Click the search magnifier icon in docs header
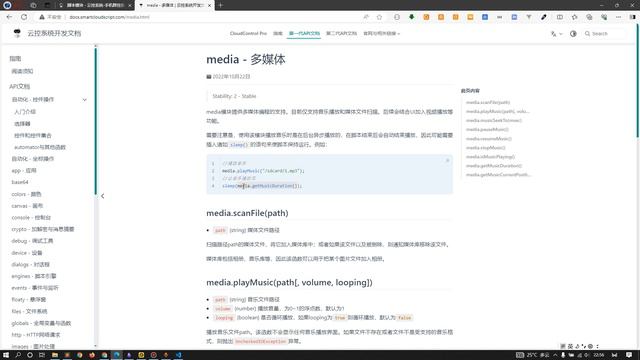This screenshot has width=640, height=360. [x=587, y=33]
